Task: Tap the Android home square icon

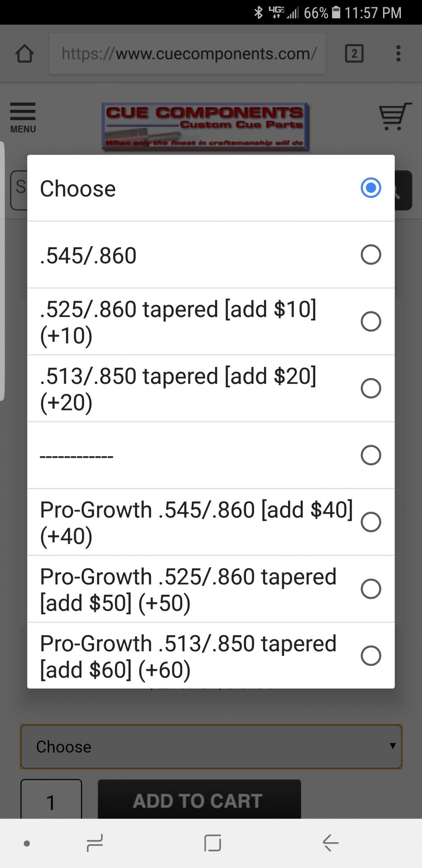Action: click(x=212, y=843)
